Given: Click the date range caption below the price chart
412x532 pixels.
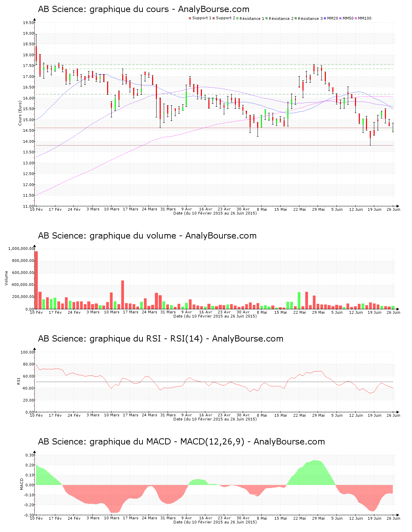Looking at the screenshot, I should tap(215, 213).
